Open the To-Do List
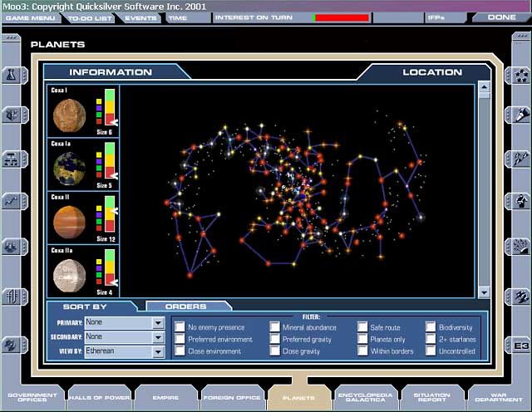This screenshot has height=412, width=532. tap(90, 18)
